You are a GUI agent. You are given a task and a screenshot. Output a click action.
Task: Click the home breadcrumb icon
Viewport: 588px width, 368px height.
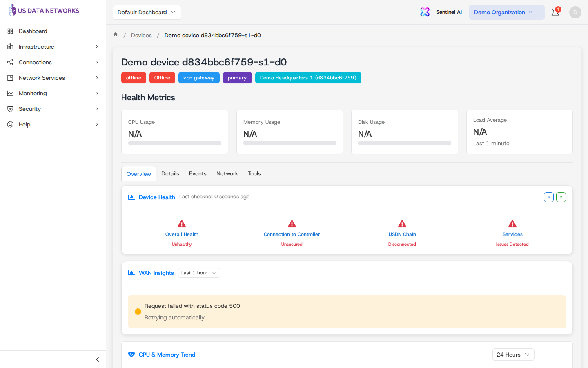116,35
